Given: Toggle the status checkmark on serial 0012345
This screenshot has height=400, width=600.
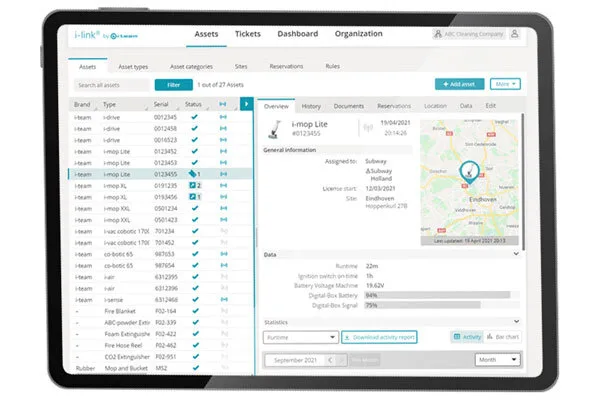Looking at the screenshot, I should tap(194, 117).
